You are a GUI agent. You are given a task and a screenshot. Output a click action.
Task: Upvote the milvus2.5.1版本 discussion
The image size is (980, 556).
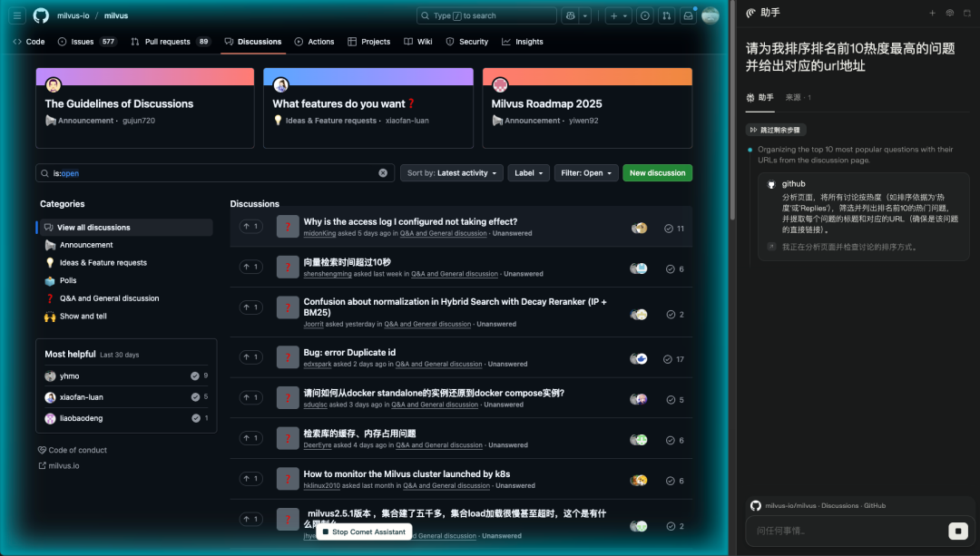click(x=250, y=519)
